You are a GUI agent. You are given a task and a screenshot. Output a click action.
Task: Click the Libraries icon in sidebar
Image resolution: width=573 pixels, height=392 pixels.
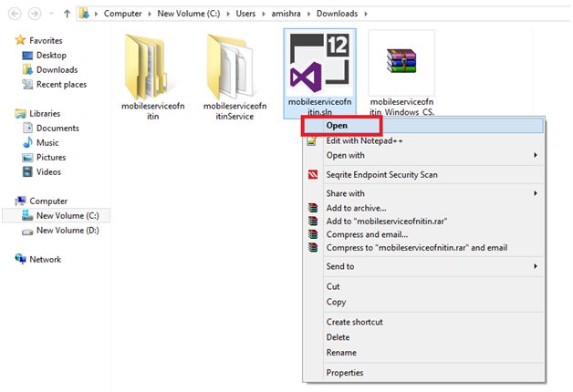click(x=20, y=114)
